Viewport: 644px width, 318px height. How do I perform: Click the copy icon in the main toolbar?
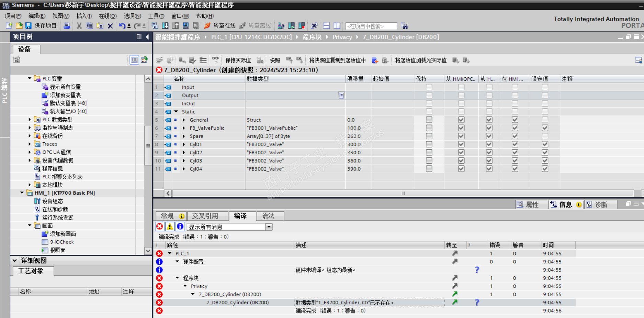(x=90, y=26)
